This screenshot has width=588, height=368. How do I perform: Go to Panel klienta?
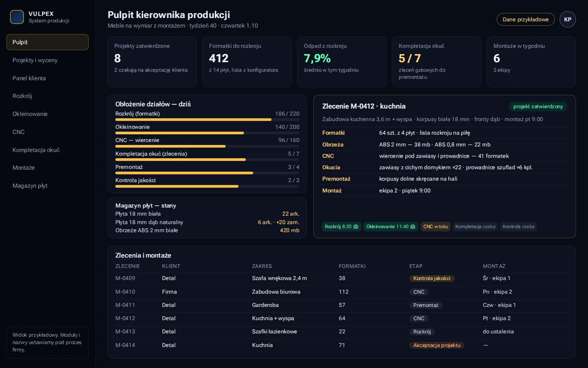[47, 78]
